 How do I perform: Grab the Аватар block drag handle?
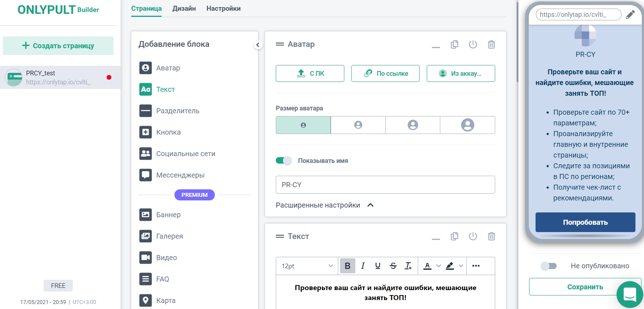[280, 44]
